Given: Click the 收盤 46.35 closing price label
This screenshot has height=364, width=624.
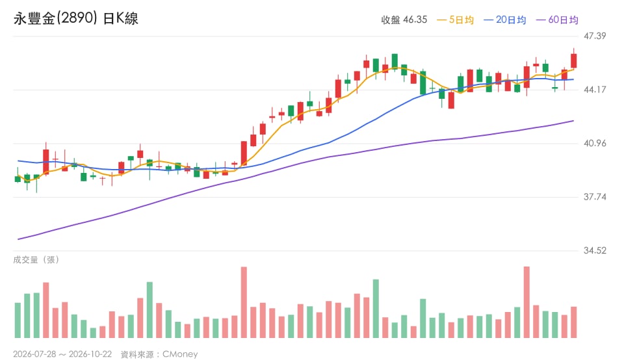Looking at the screenshot, I should coord(404,20).
